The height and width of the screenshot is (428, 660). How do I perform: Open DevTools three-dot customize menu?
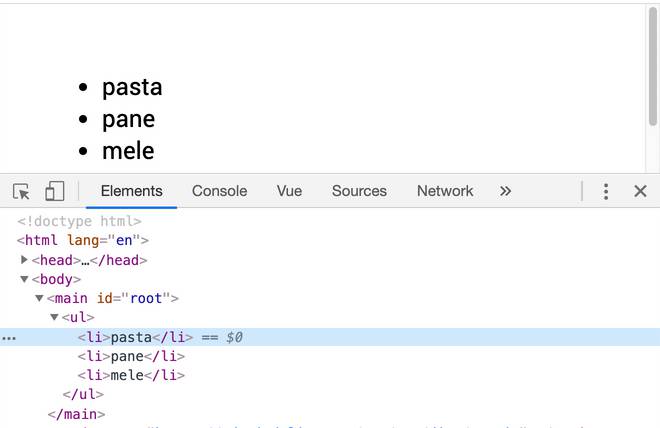[x=606, y=191]
